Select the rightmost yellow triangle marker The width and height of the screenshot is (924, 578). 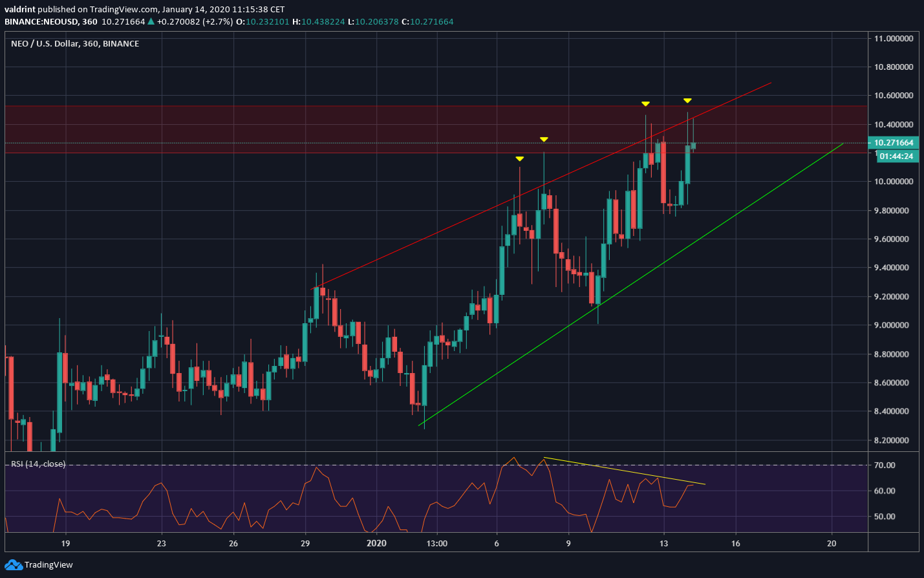pos(687,100)
